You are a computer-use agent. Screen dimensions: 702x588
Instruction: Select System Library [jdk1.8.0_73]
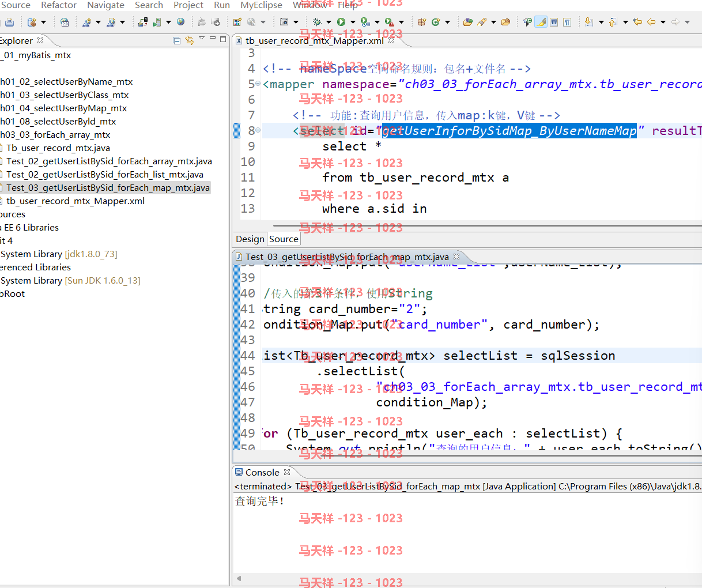(x=59, y=254)
